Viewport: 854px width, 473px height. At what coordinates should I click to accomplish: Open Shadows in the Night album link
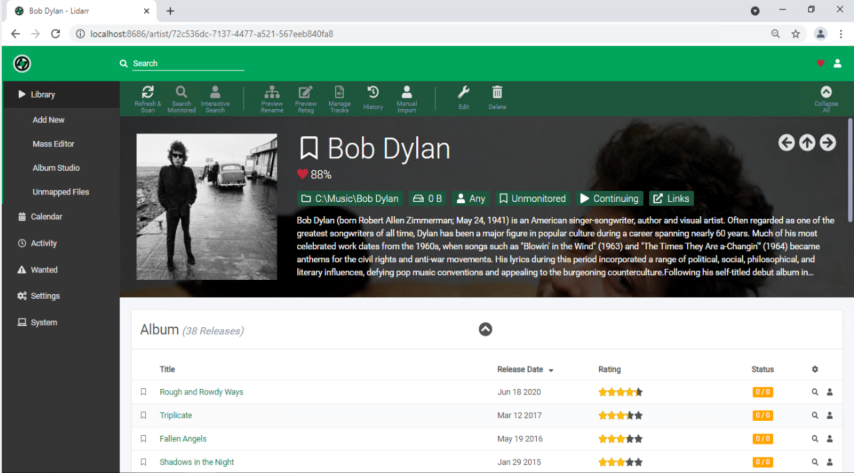pos(197,462)
